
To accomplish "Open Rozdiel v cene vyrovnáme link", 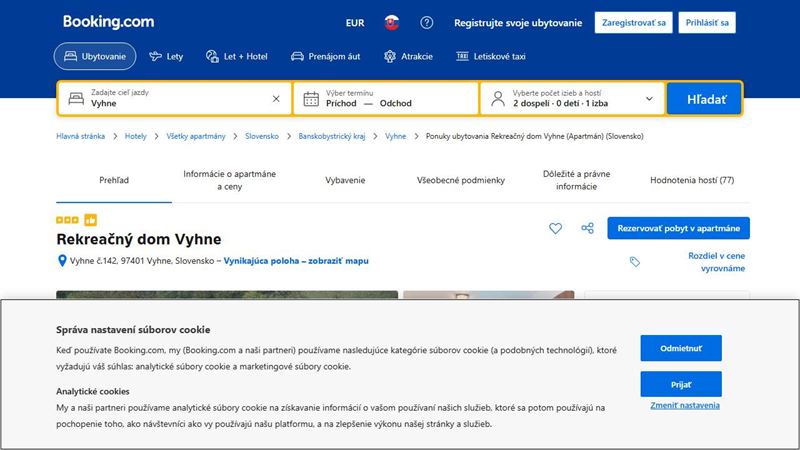I will point(716,262).
